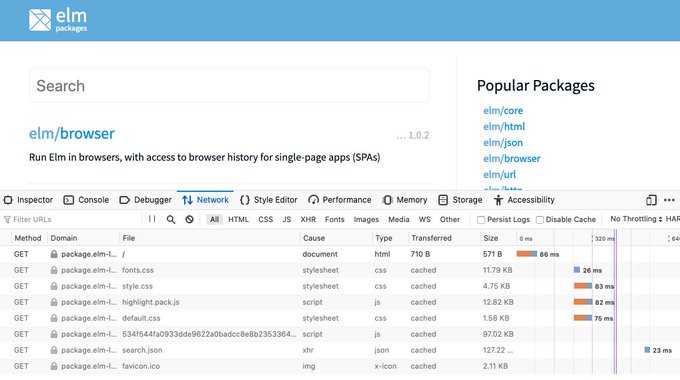Viewport: 680px width, 380px height.
Task: Enable the Disable Cache checkbox
Action: pos(540,220)
